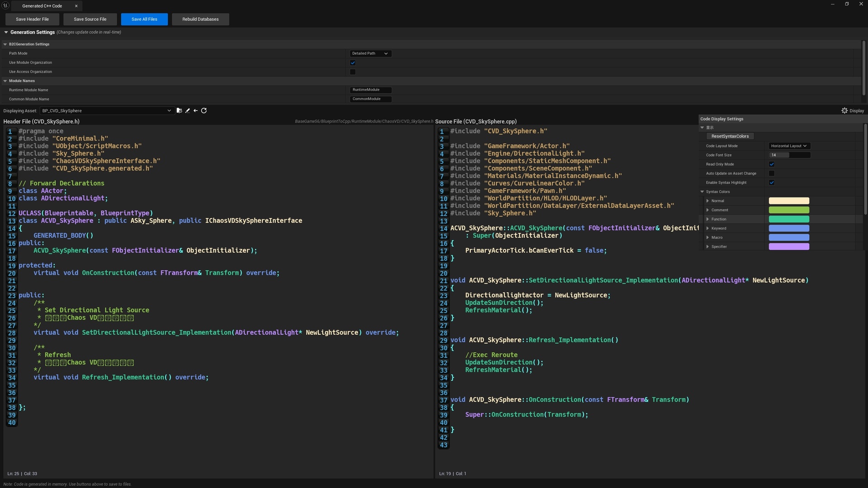Click the Generation Settings vertical scrollbar
Screen dimensions: 868x488
(863, 68)
